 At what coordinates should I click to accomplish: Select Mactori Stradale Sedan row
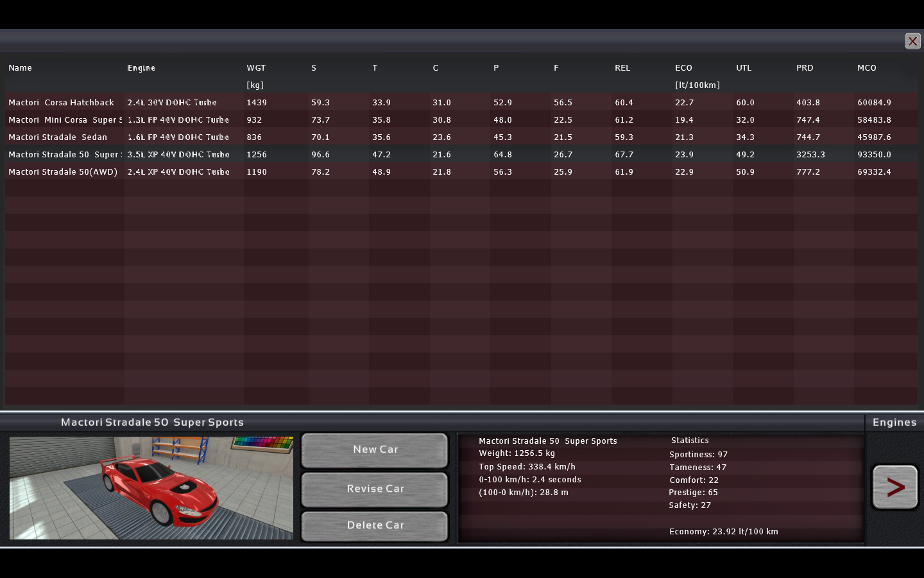pos(58,137)
